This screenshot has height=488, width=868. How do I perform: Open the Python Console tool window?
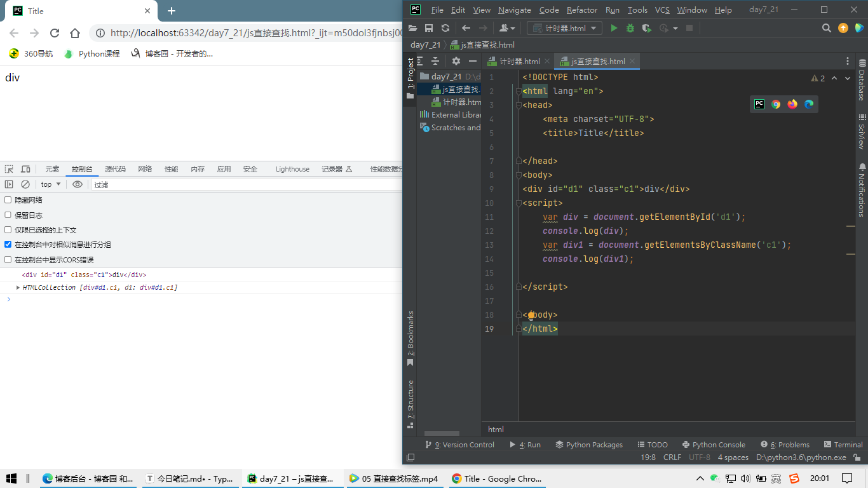(x=714, y=445)
